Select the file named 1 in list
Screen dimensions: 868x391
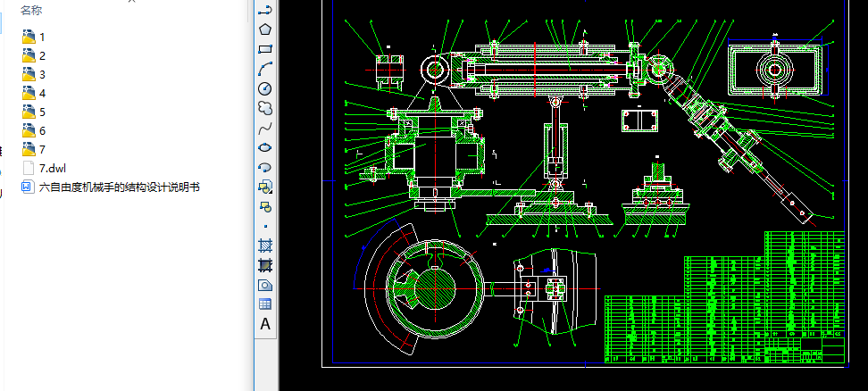41,37
